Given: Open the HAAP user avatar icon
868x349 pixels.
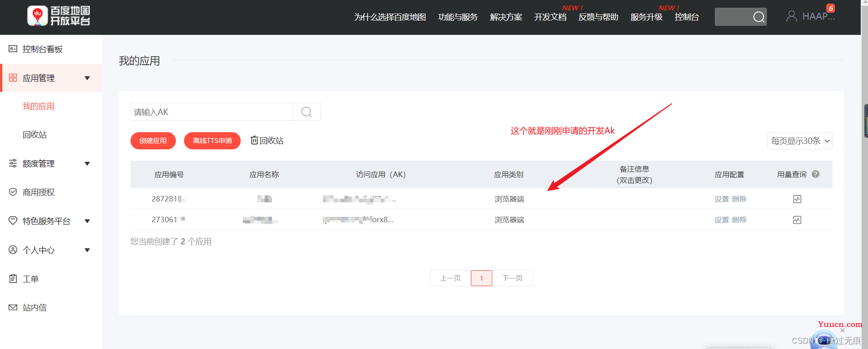Looking at the screenshot, I should pos(791,16).
